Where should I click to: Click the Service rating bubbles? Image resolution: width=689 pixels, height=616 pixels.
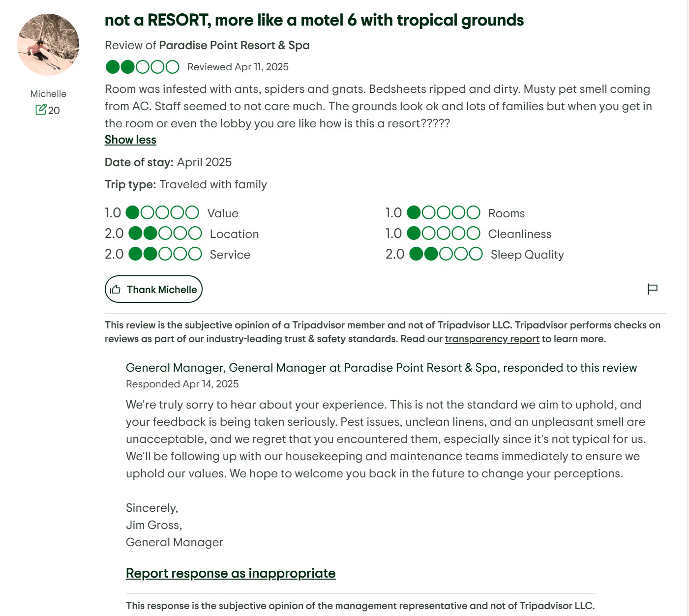pyautogui.click(x=165, y=254)
